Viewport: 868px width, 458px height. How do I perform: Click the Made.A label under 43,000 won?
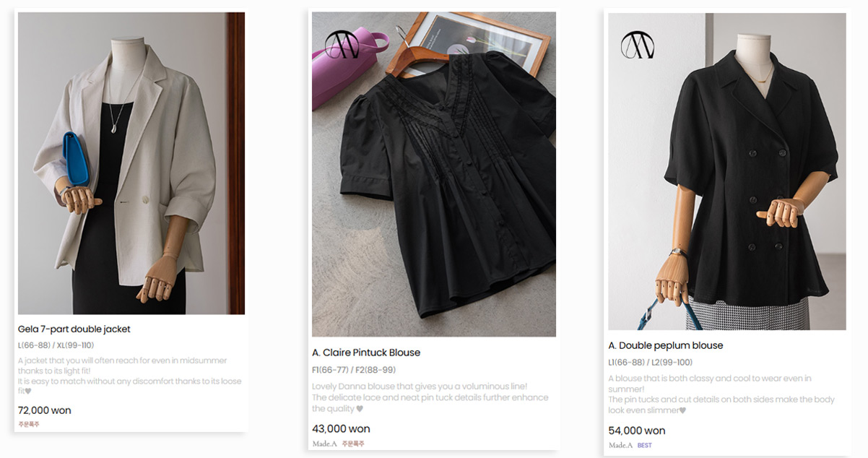(x=324, y=444)
